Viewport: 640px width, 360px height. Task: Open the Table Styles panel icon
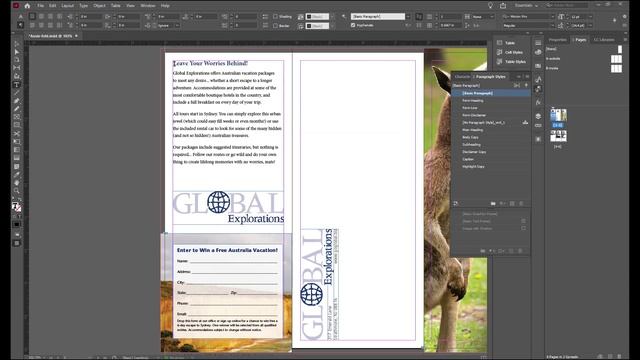500,62
